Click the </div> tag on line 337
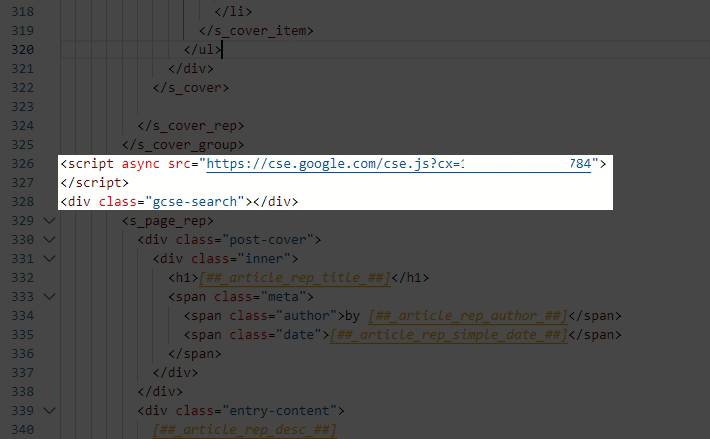The image size is (710, 439). 175,373
